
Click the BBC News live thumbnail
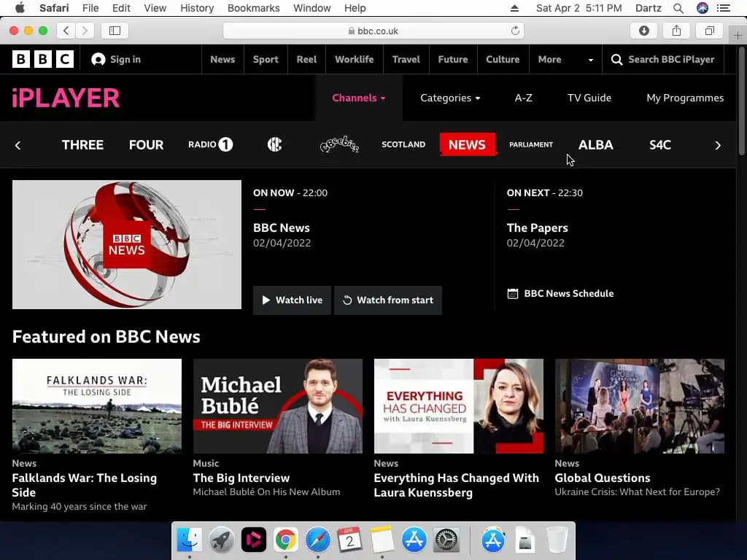tap(127, 244)
